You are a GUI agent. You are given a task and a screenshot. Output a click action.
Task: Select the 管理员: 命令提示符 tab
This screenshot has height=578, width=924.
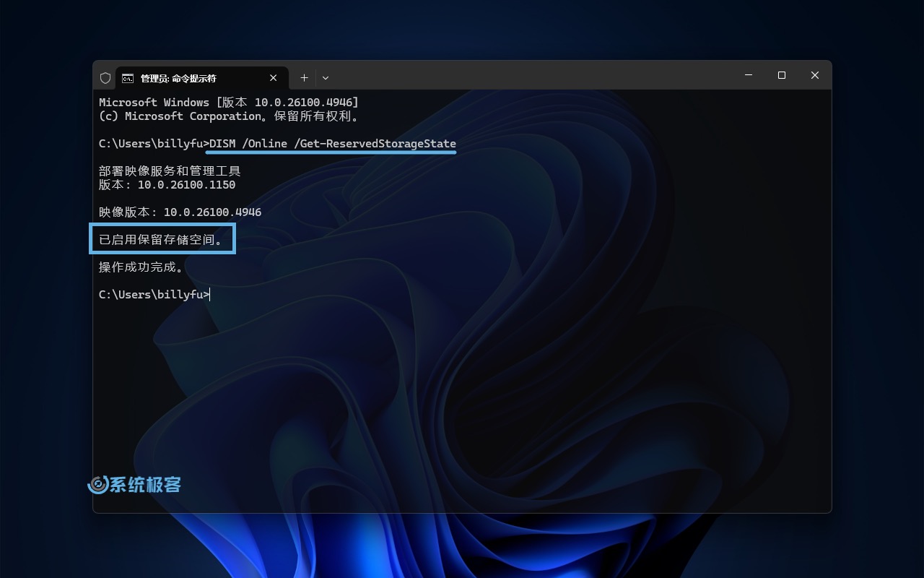[x=201, y=78]
